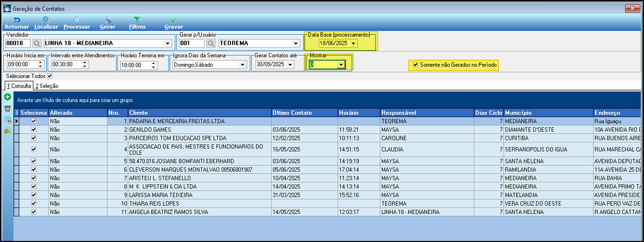This screenshot has width=644, height=242.
Task: Click the Seleciona column header
Action: click(34, 113)
